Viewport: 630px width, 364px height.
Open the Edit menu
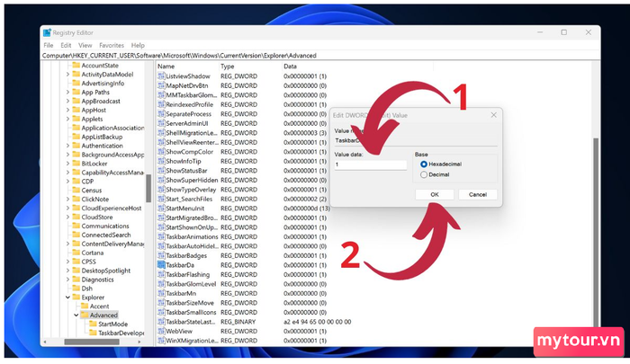point(66,45)
